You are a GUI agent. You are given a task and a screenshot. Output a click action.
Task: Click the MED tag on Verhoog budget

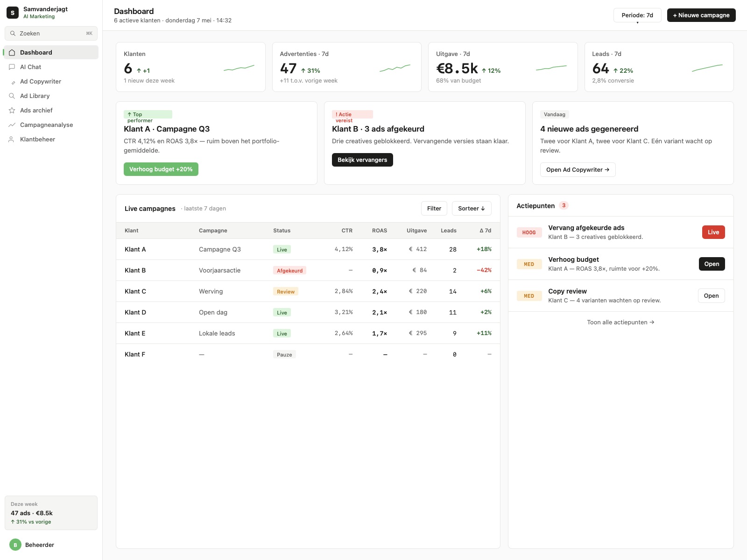pyautogui.click(x=529, y=264)
